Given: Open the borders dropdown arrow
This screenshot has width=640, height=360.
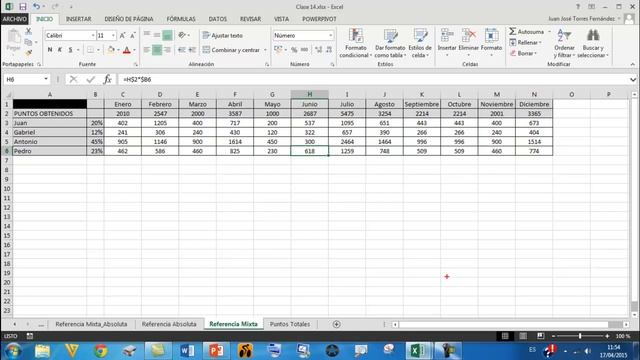Looking at the screenshot, I should pyautogui.click(x=98, y=50).
